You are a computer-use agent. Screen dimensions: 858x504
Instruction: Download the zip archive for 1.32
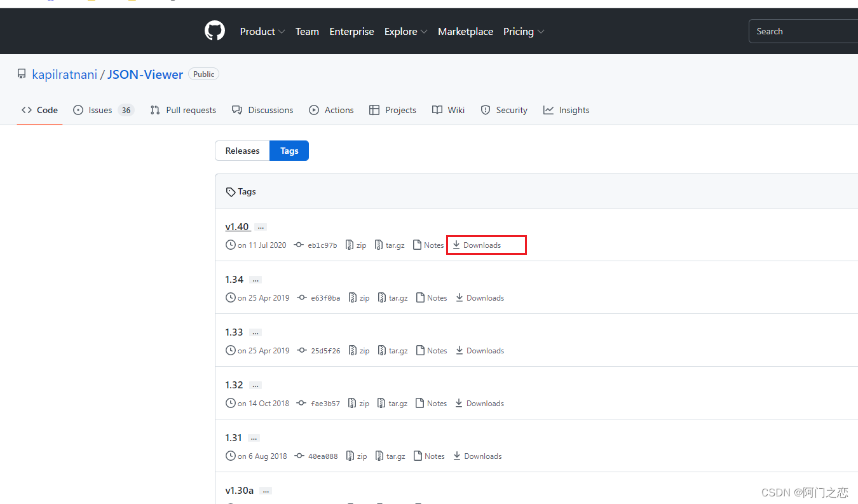pos(359,404)
